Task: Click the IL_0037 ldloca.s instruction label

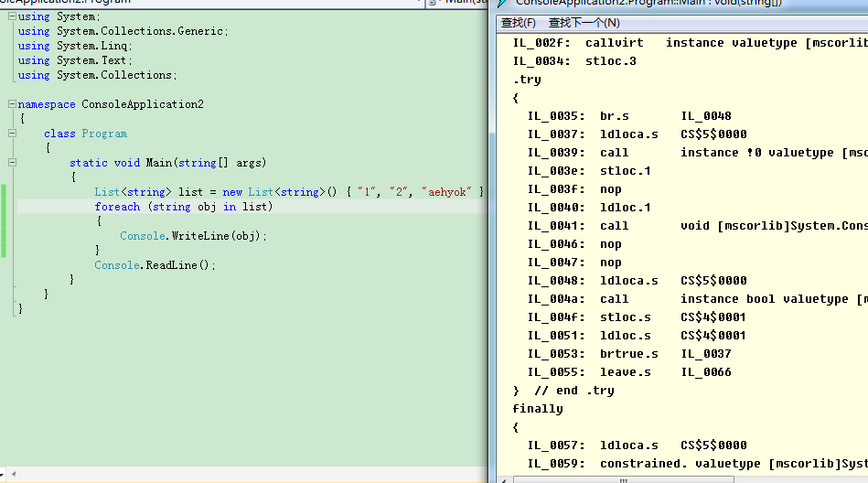Action: [556, 134]
